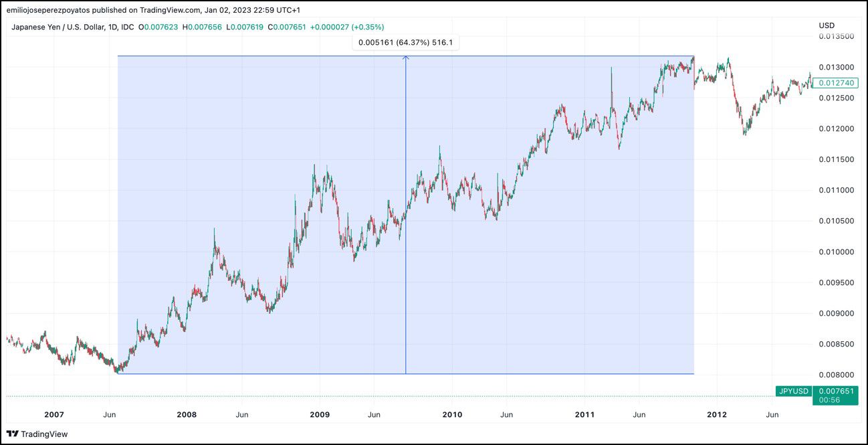
Task: Click the JPYUSD symbol tag
Action: click(793, 391)
